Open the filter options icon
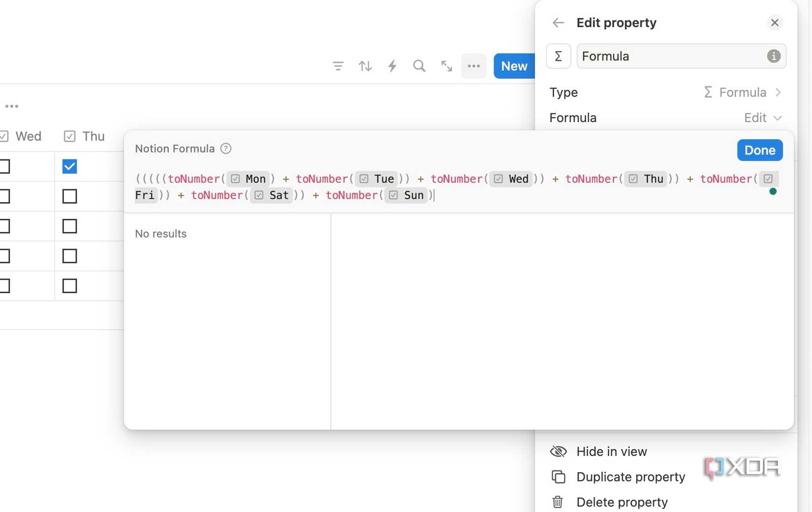The image size is (812, 512). pyautogui.click(x=338, y=66)
